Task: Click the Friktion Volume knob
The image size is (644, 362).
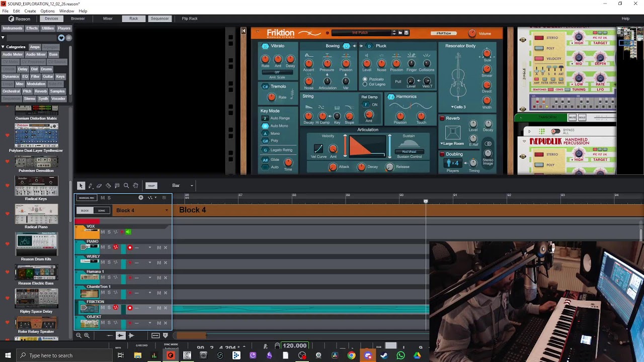Action: (x=472, y=33)
